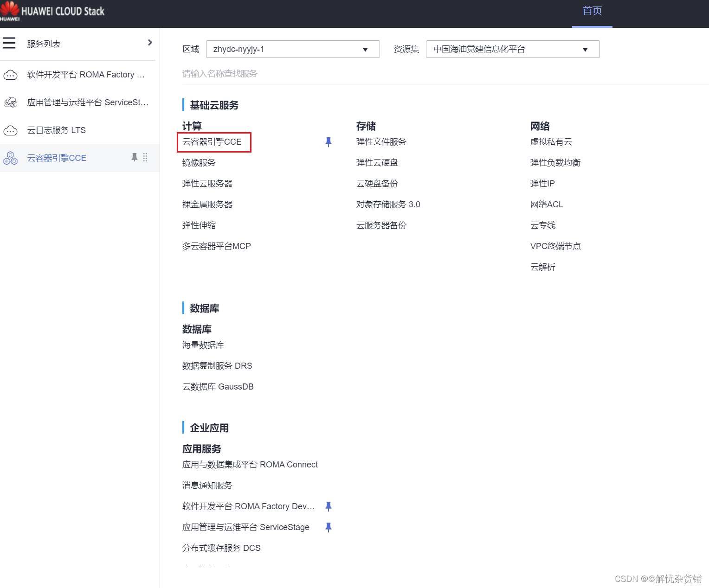Image resolution: width=709 pixels, height=588 pixels.
Task: Open 裸金属服务器 link
Action: [x=207, y=205]
